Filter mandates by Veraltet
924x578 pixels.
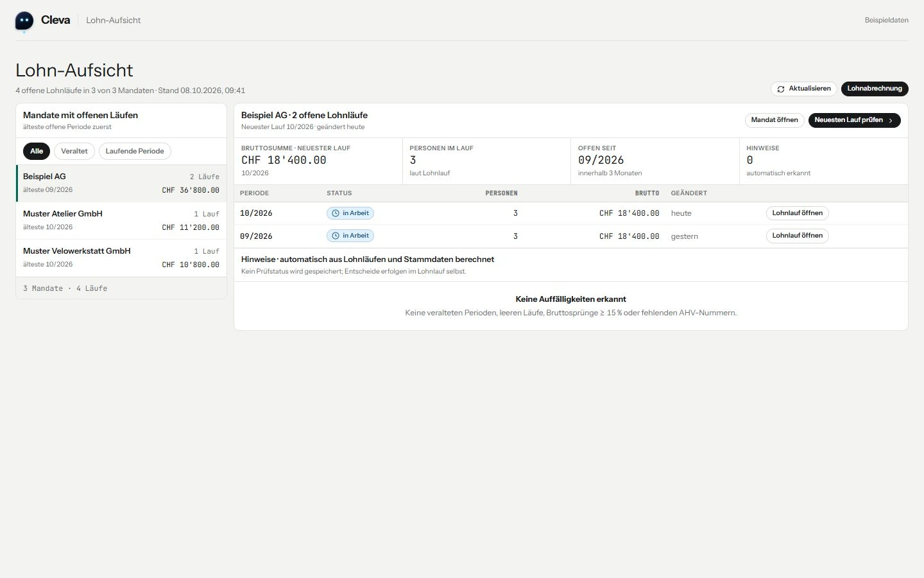(x=74, y=152)
